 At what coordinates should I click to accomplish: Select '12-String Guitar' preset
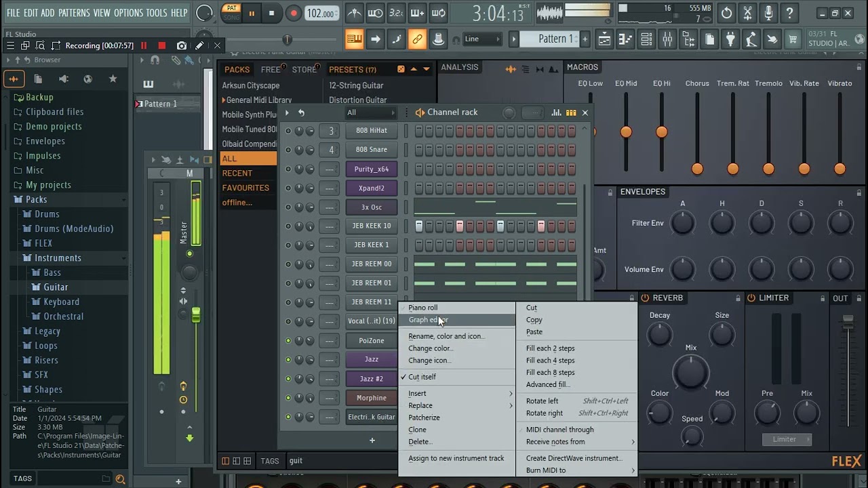pyautogui.click(x=356, y=85)
